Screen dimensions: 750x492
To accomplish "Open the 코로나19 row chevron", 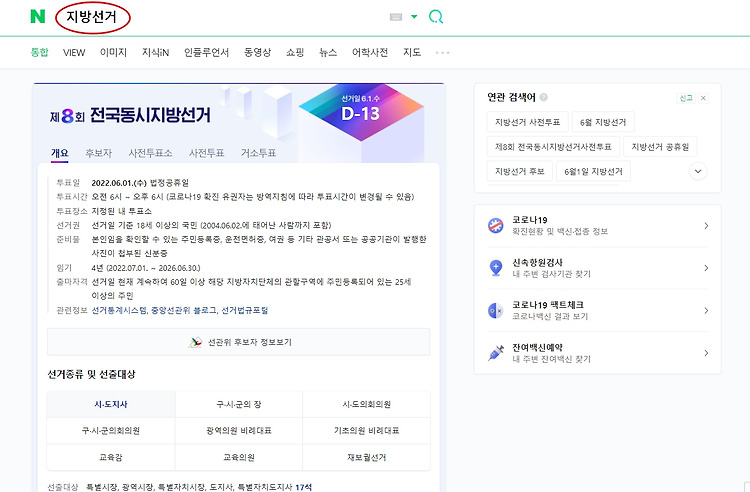I will click(706, 225).
